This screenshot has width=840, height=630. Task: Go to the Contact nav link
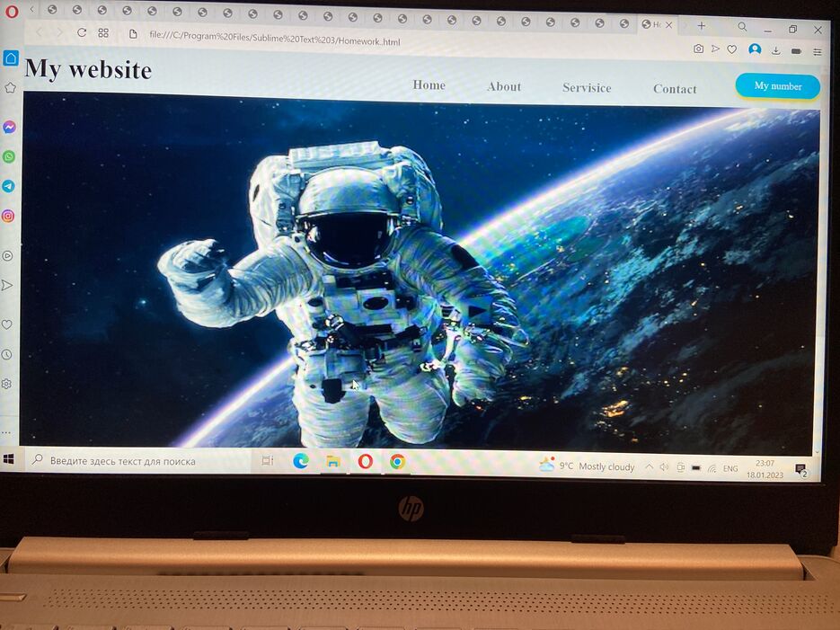(675, 89)
